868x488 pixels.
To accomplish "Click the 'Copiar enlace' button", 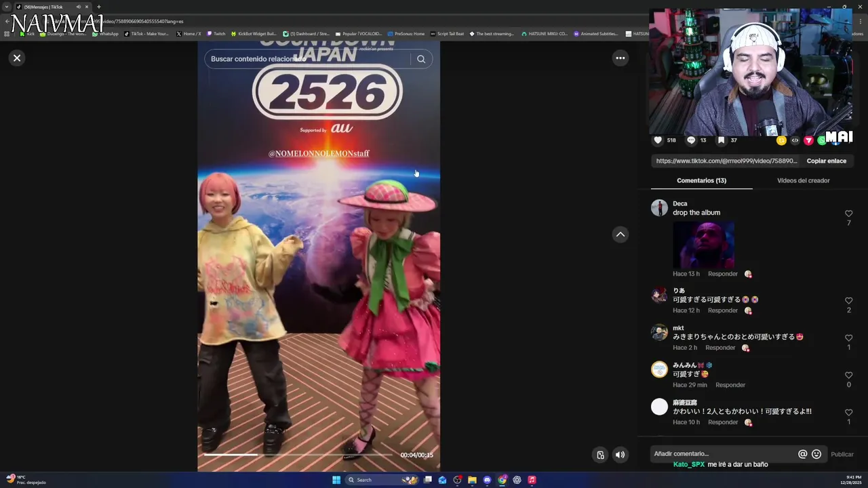I will click(826, 161).
